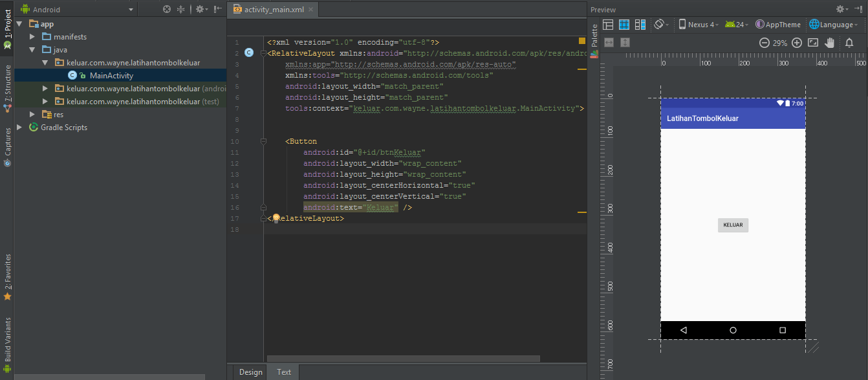The height and width of the screenshot is (380, 868).
Task: Toggle preview orientation rotate control
Action: click(x=660, y=24)
